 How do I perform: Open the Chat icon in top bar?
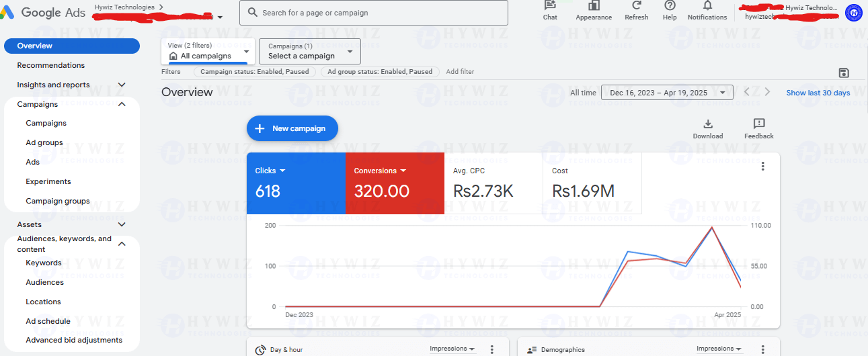[550, 5]
